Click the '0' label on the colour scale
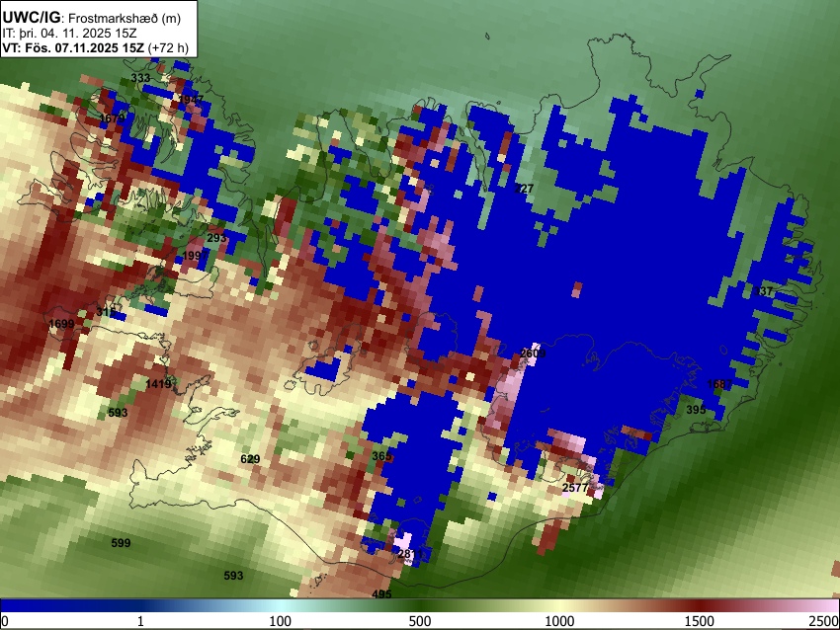Screen dimensions: 840x630 tap(5, 621)
